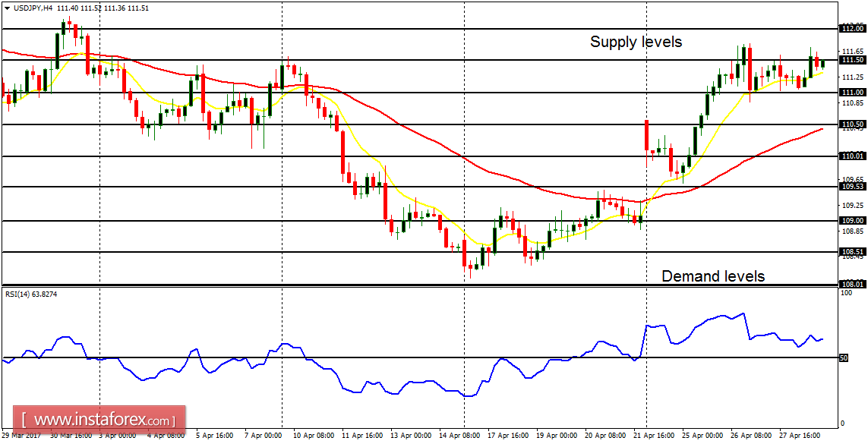The width and height of the screenshot is (868, 444).
Task: Click the '19 Apr 00:00' time label
Action: tap(557, 436)
